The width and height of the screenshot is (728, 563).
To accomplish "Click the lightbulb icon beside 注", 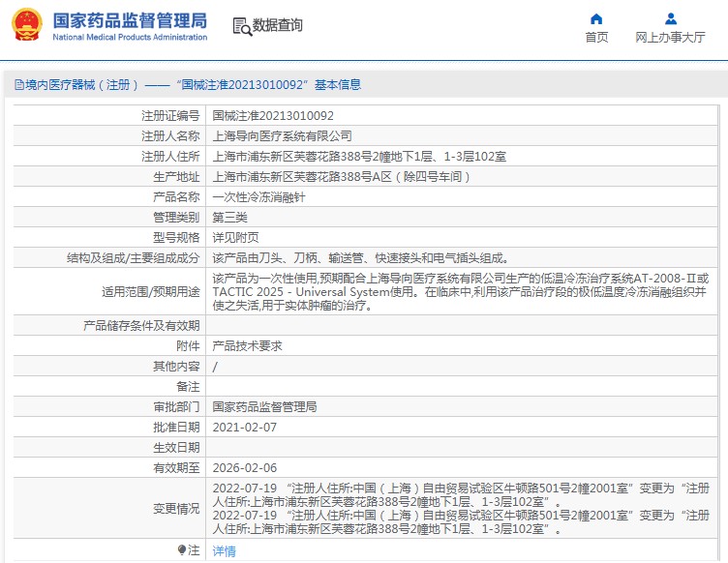I will point(182,550).
